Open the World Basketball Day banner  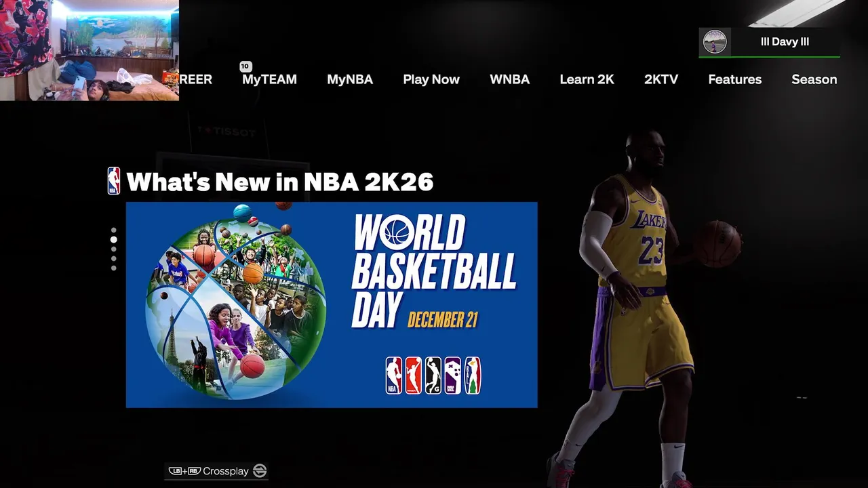332,305
